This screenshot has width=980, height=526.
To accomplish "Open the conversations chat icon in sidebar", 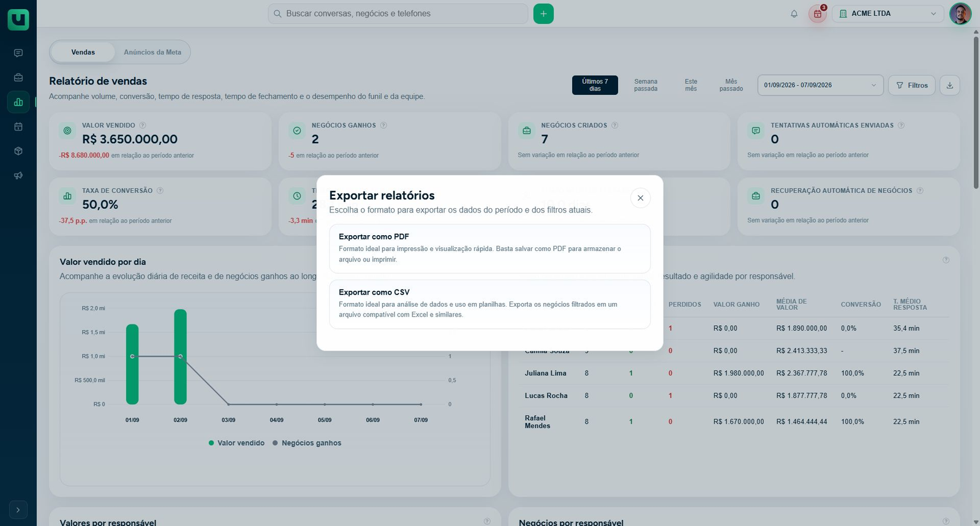I will tap(18, 53).
